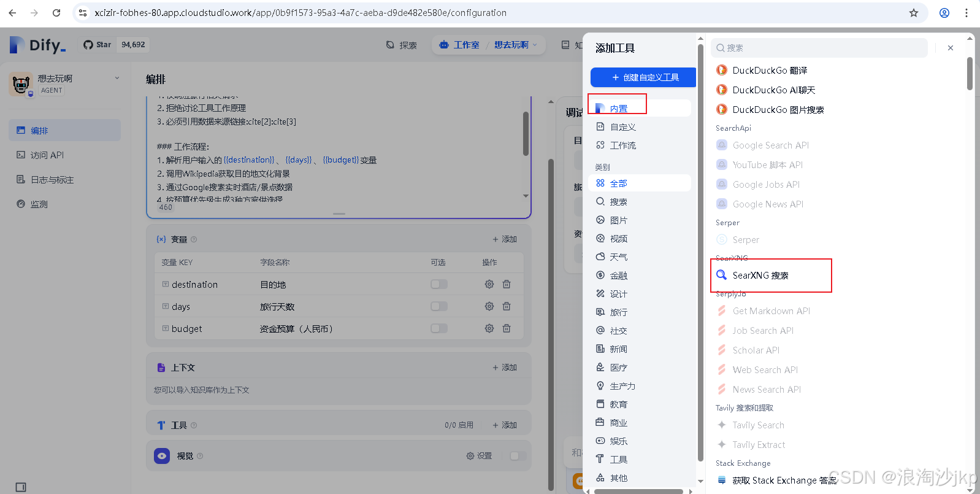The height and width of the screenshot is (494, 980).
Task: Filter tools by 全部 category
Action: [x=640, y=183]
